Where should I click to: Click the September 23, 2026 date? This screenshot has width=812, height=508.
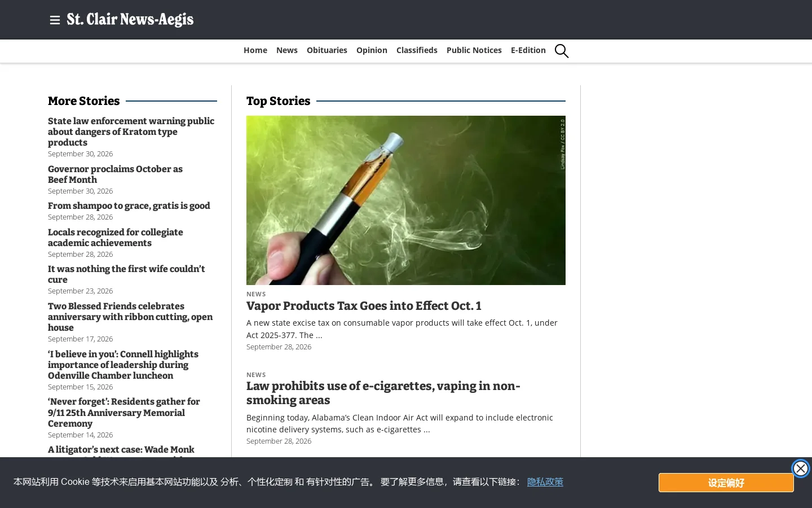coord(80,291)
